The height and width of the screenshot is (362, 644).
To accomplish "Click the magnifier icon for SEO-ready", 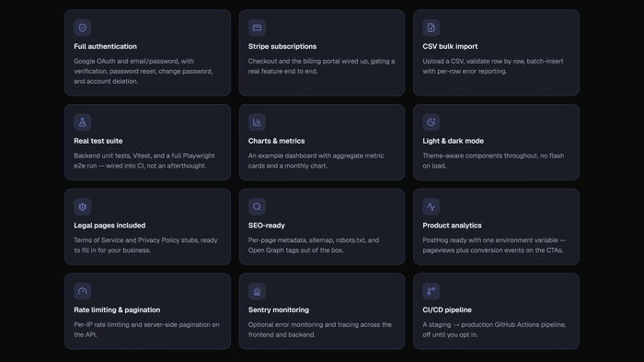I will coord(257,206).
